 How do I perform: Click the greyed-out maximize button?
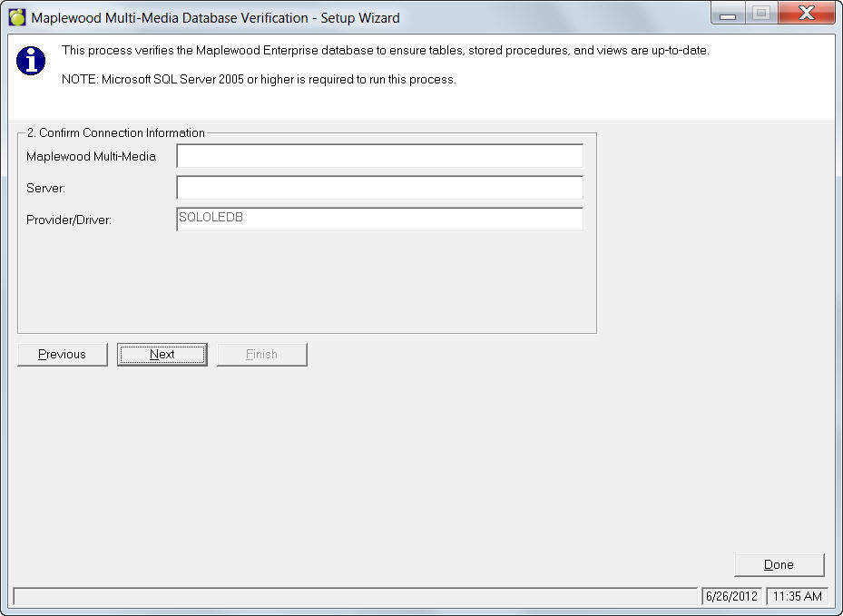click(760, 14)
